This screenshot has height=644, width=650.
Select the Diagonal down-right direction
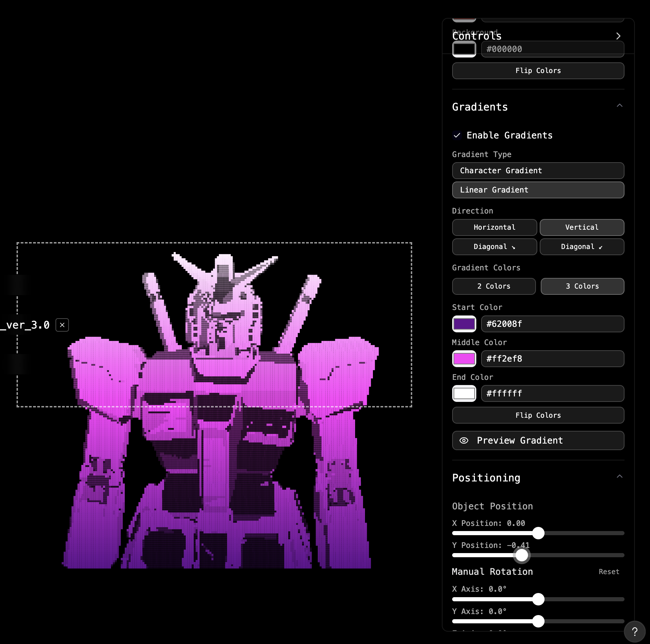point(494,247)
